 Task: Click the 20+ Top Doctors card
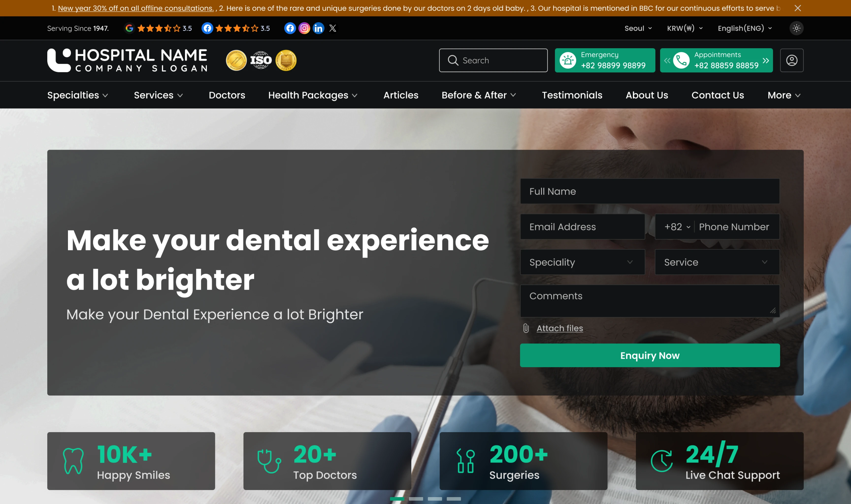tap(327, 461)
